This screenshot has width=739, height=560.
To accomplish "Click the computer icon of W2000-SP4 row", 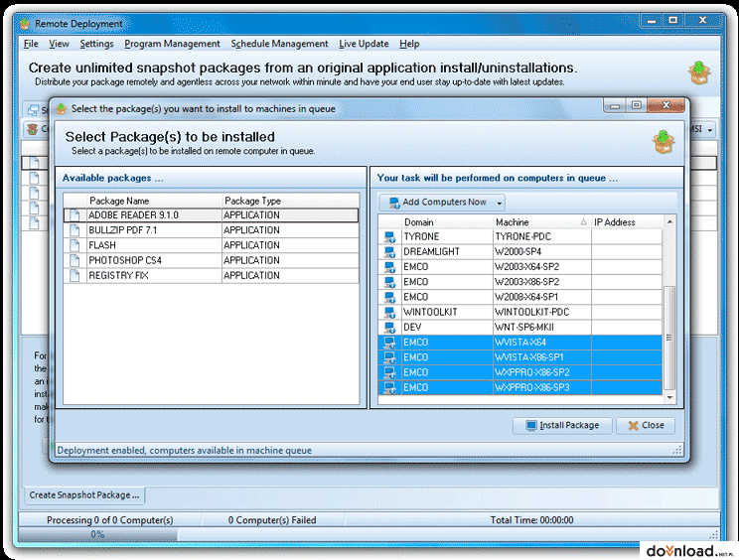I will click(x=389, y=252).
